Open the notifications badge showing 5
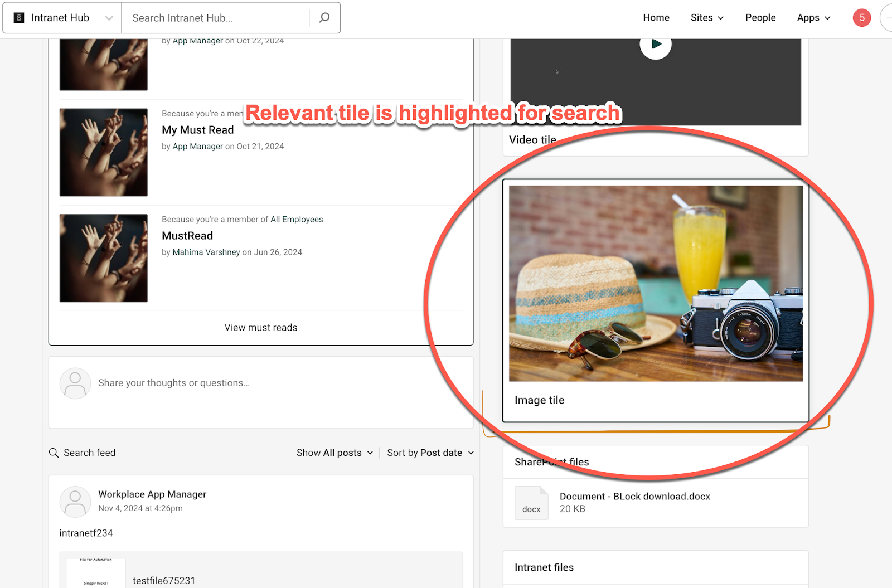Image resolution: width=892 pixels, height=588 pixels. coord(861,18)
